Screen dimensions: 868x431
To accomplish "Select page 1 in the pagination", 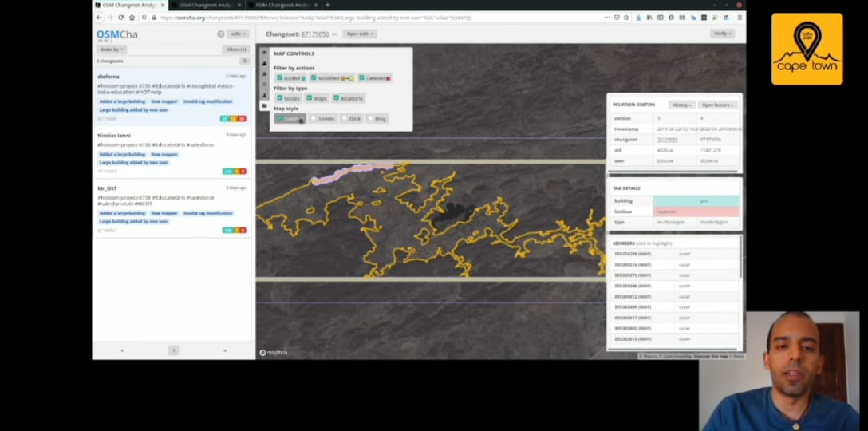I will [x=173, y=350].
